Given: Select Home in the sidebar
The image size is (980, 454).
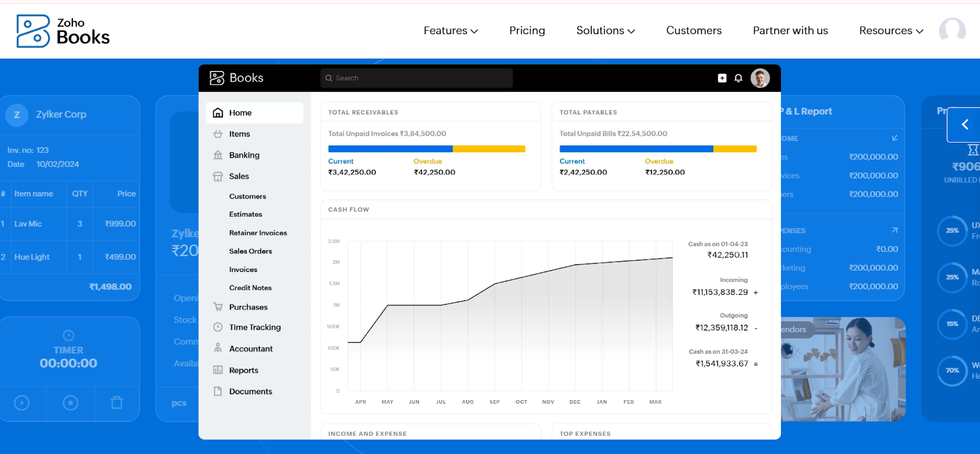Looking at the screenshot, I should [x=255, y=113].
